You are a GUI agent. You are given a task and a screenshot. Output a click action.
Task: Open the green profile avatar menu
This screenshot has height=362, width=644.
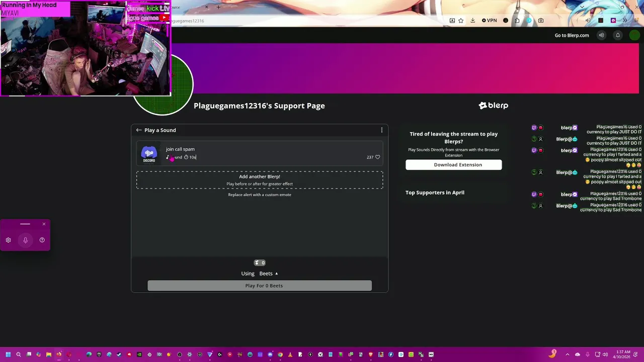click(634, 35)
